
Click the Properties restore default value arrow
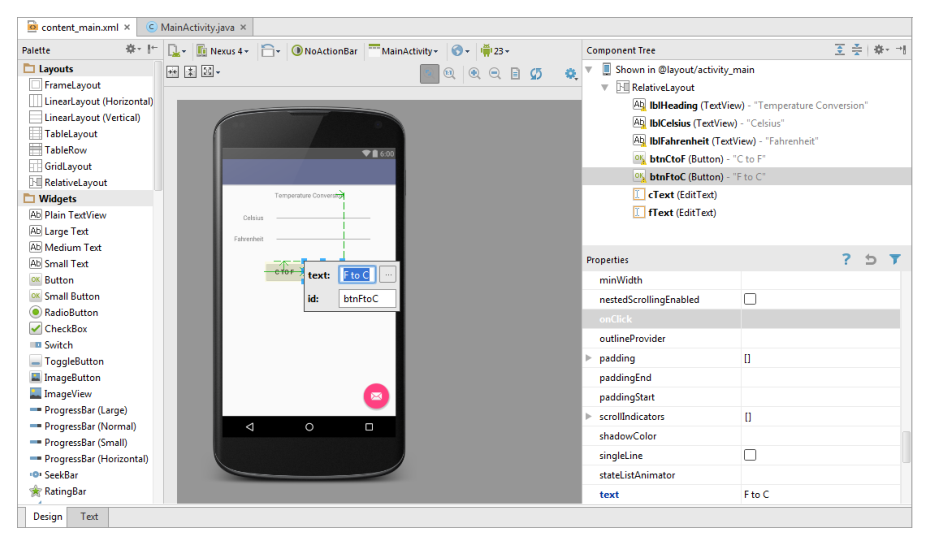(x=870, y=259)
